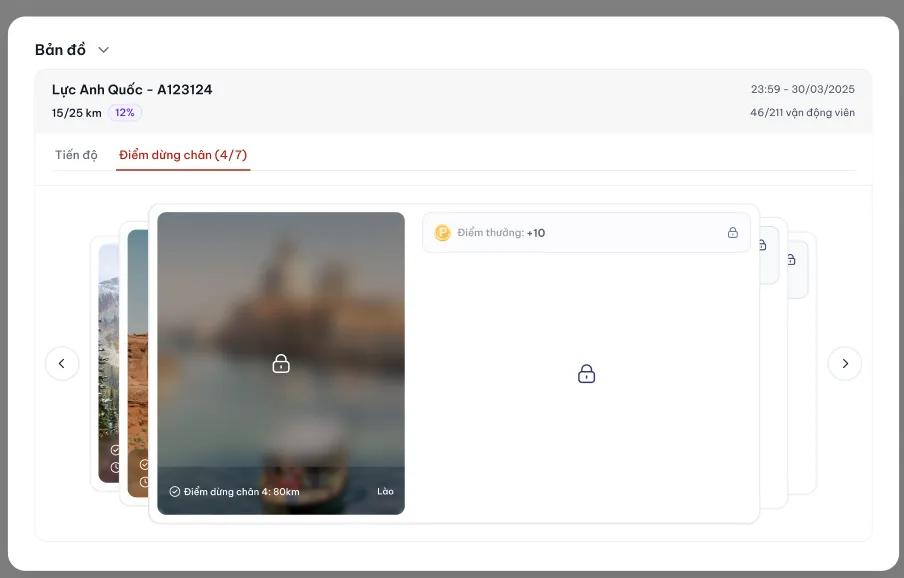Open the Bản đồ section title

click(60, 50)
